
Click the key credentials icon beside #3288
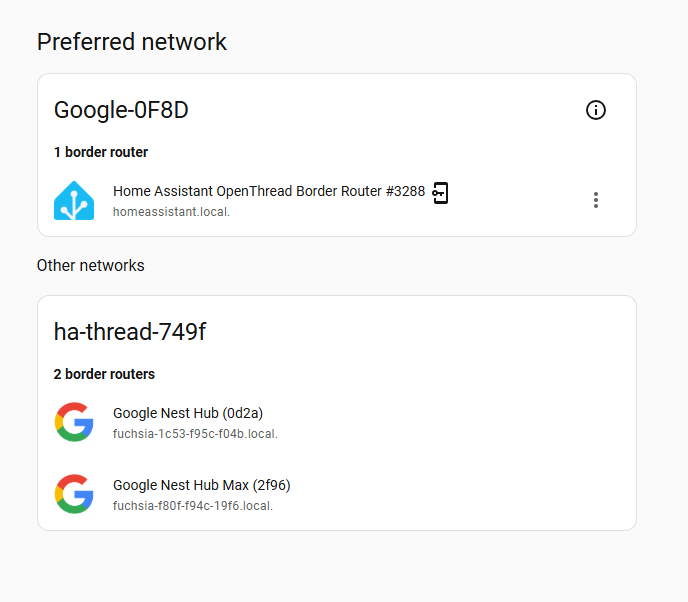pos(440,193)
